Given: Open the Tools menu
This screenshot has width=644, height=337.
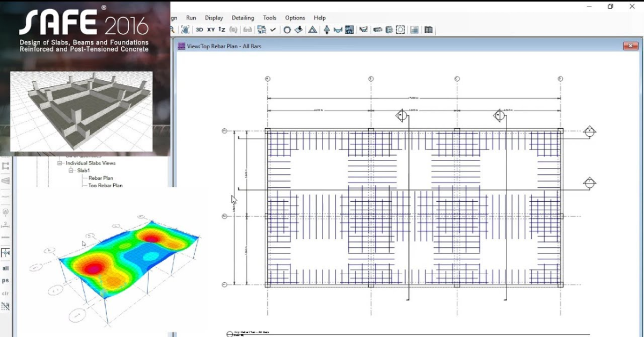Looking at the screenshot, I should pos(269,18).
